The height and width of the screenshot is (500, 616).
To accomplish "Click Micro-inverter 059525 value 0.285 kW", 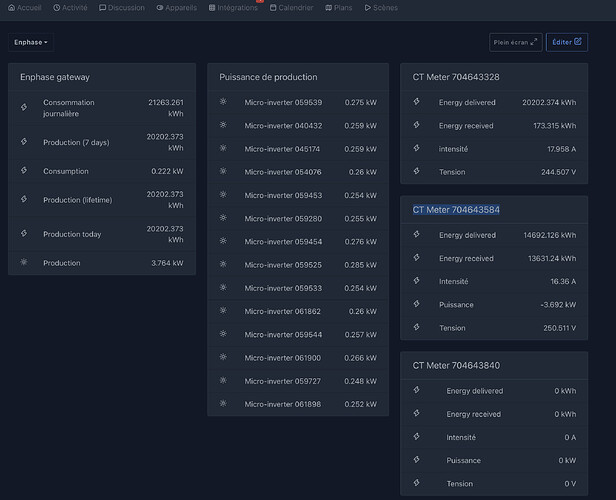I will (x=360, y=265).
